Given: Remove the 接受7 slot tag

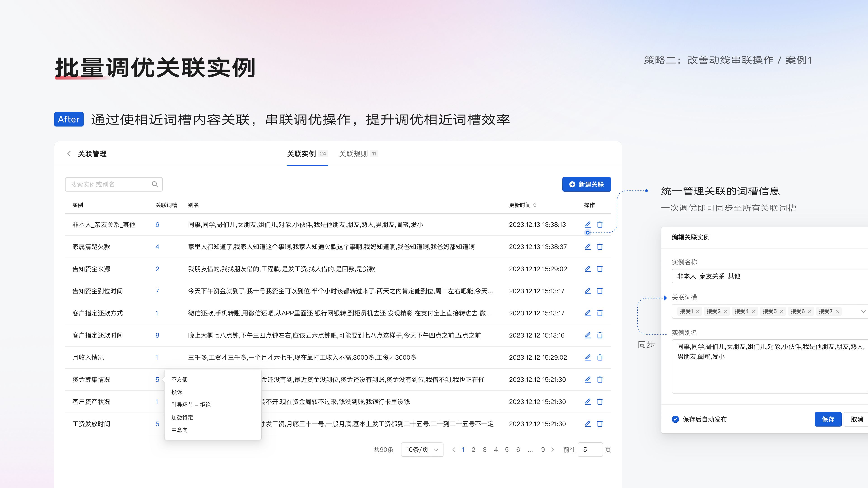Looking at the screenshot, I should point(837,311).
